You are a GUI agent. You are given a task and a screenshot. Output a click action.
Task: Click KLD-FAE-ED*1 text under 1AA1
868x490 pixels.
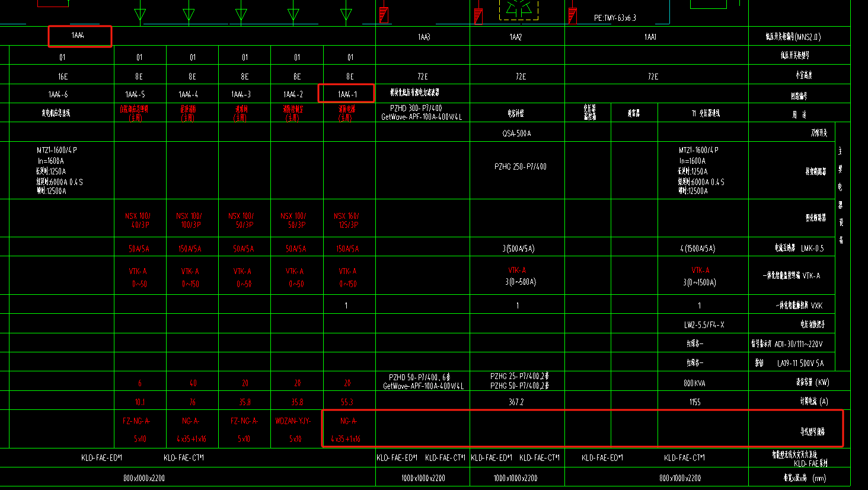602,457
